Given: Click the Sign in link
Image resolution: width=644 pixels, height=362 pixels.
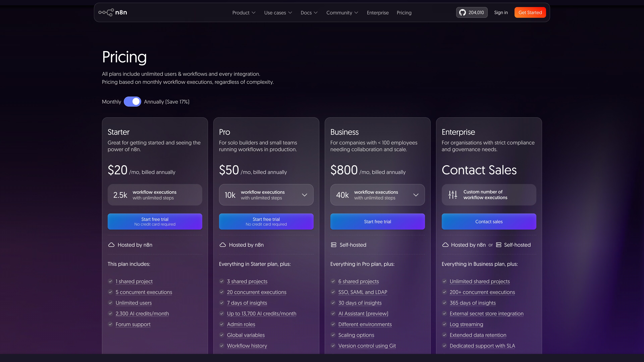Looking at the screenshot, I should click(x=501, y=13).
